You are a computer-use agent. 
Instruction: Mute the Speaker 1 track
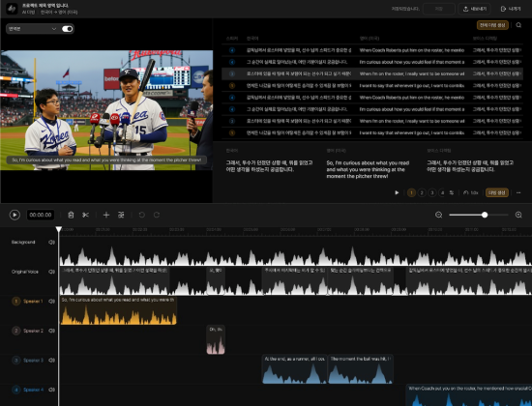(51, 302)
